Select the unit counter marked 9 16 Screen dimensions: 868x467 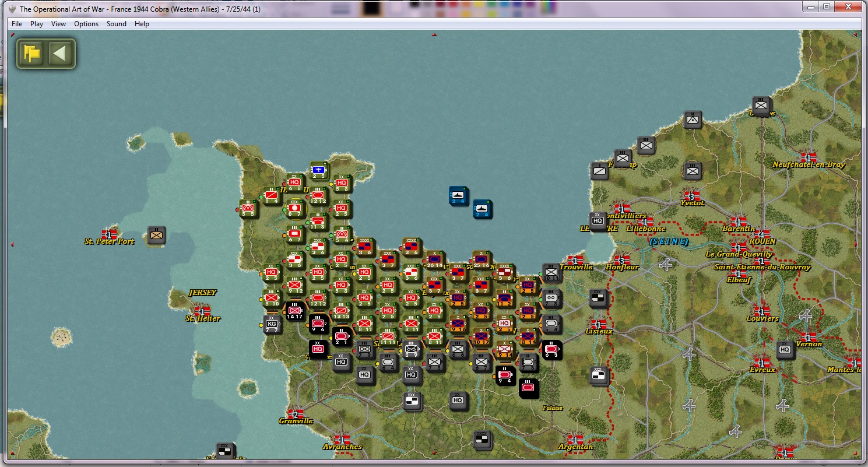[x=458, y=324]
